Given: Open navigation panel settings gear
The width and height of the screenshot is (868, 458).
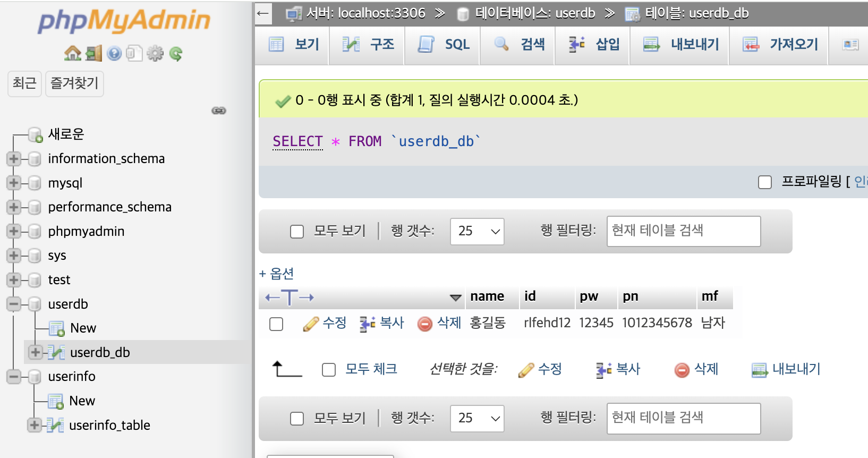Looking at the screenshot, I should 155,53.
